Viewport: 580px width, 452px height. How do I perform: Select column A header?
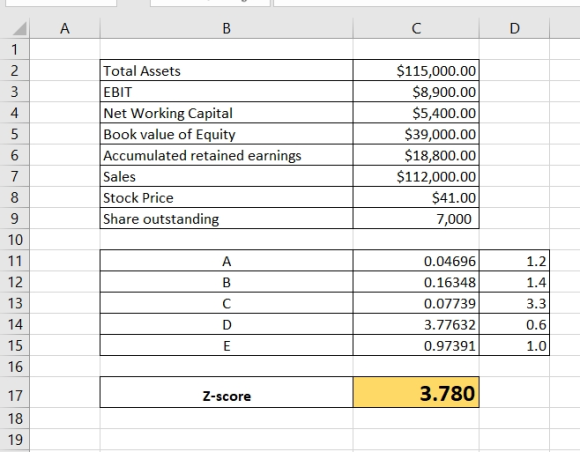pos(65,28)
